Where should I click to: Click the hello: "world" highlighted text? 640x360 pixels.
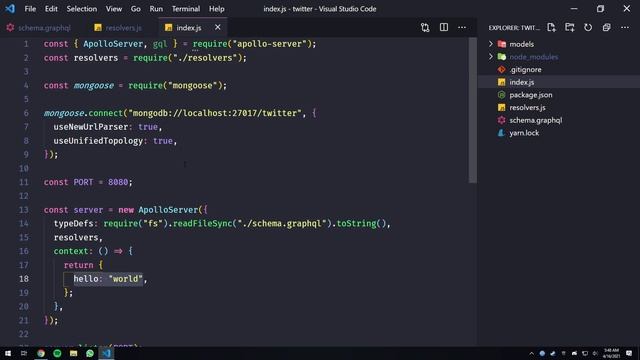pos(108,279)
